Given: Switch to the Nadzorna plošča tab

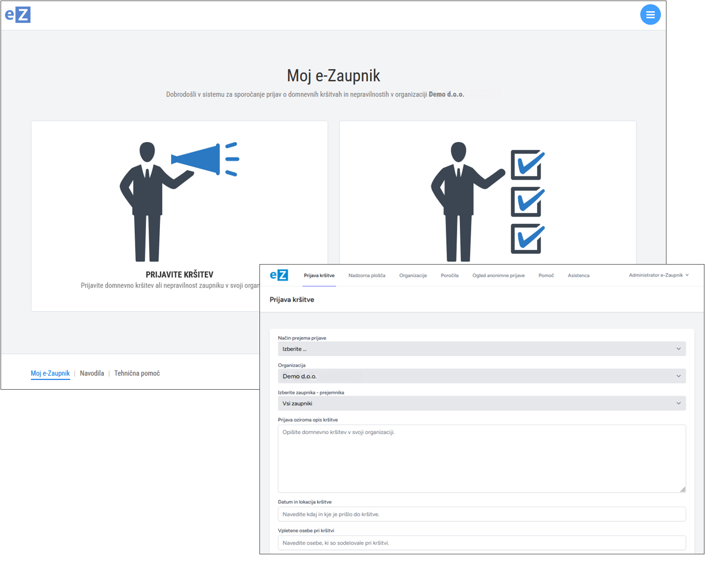Looking at the screenshot, I should point(366,276).
